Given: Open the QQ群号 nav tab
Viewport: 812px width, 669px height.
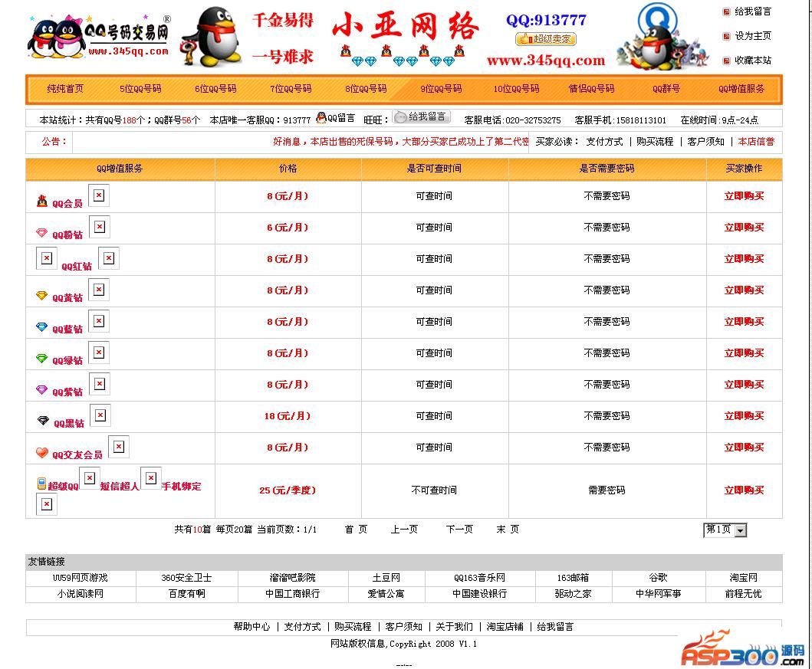Looking at the screenshot, I should click(x=666, y=88).
